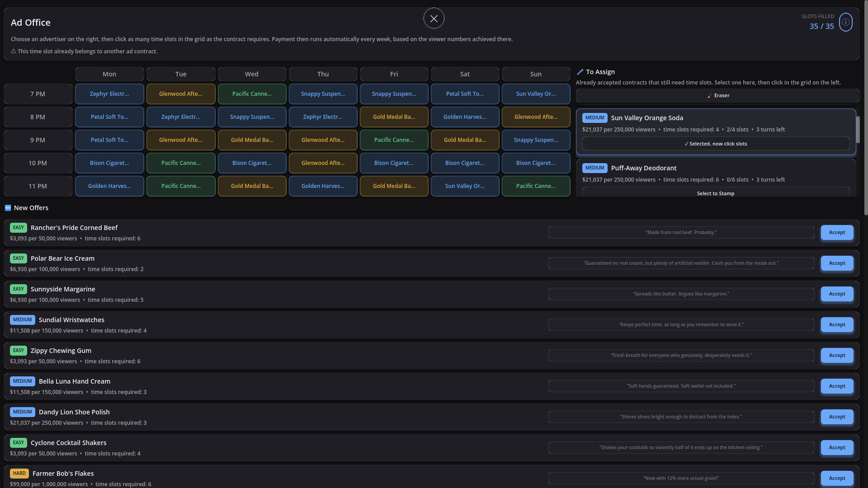868x488 pixels.
Task: Accept the Farmer Bob's Flakes offer
Action: click(x=837, y=478)
